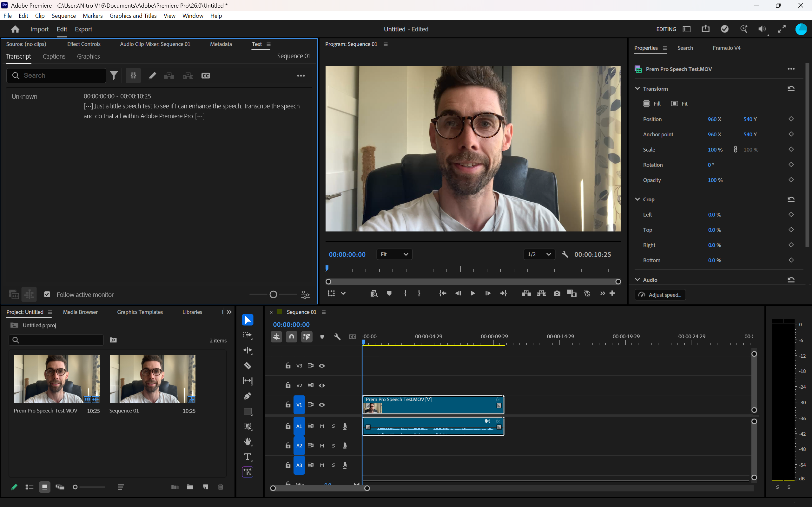Image resolution: width=812 pixels, height=507 pixels.
Task: Click the create captions CC icon
Action: (206, 76)
